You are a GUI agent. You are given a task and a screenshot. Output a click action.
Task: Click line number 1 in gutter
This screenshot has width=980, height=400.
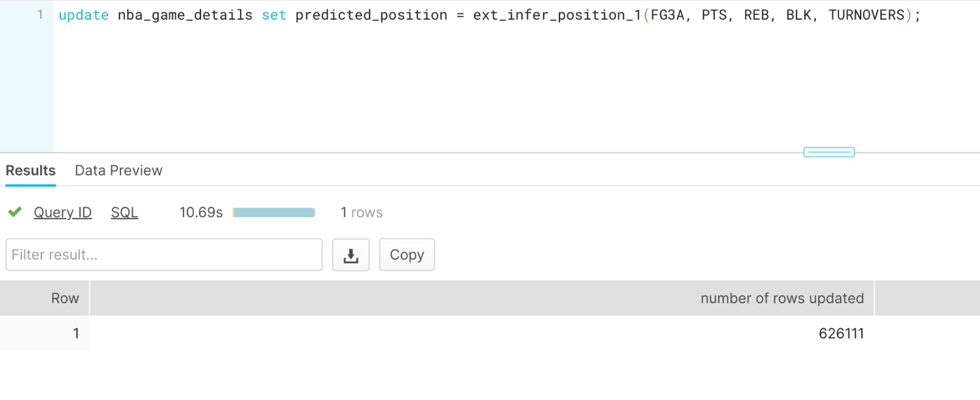[x=40, y=15]
